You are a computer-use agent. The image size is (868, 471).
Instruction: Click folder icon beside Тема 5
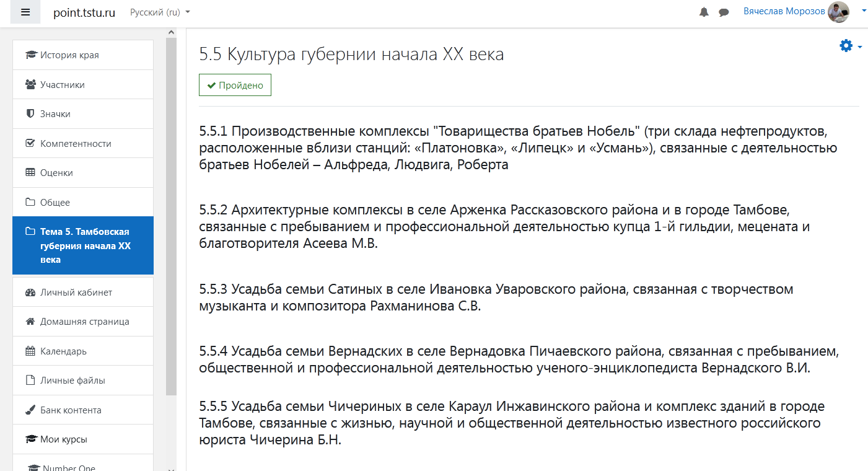tap(30, 232)
